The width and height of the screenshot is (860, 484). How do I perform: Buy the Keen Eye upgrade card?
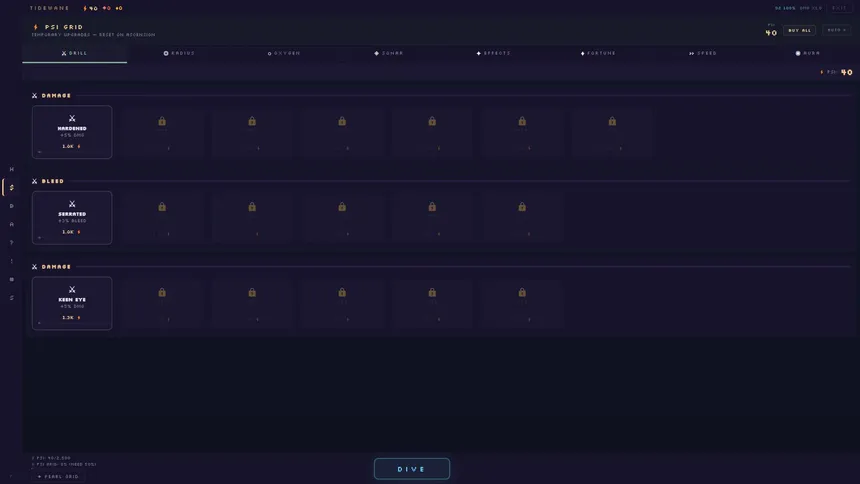coord(72,303)
